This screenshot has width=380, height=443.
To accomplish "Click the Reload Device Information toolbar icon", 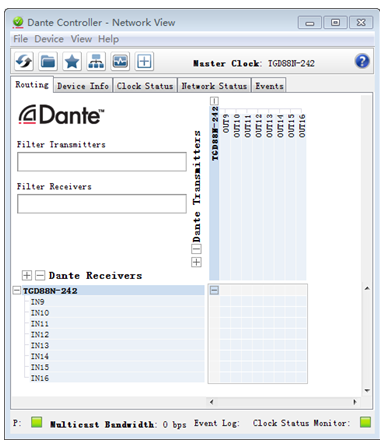I will click(x=24, y=61).
